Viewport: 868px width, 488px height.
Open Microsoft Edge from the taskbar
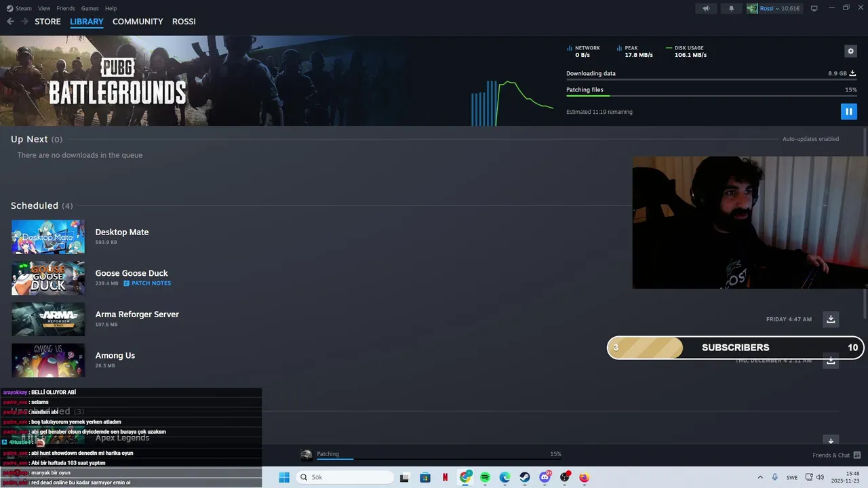click(x=505, y=477)
